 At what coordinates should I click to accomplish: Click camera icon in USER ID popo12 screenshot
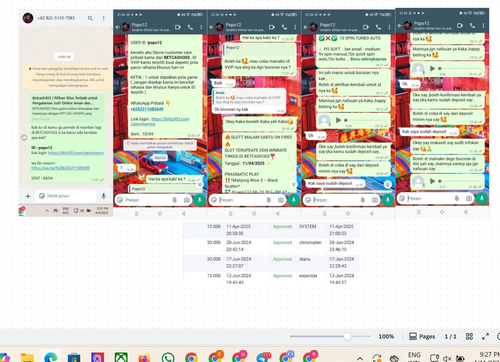(187, 200)
